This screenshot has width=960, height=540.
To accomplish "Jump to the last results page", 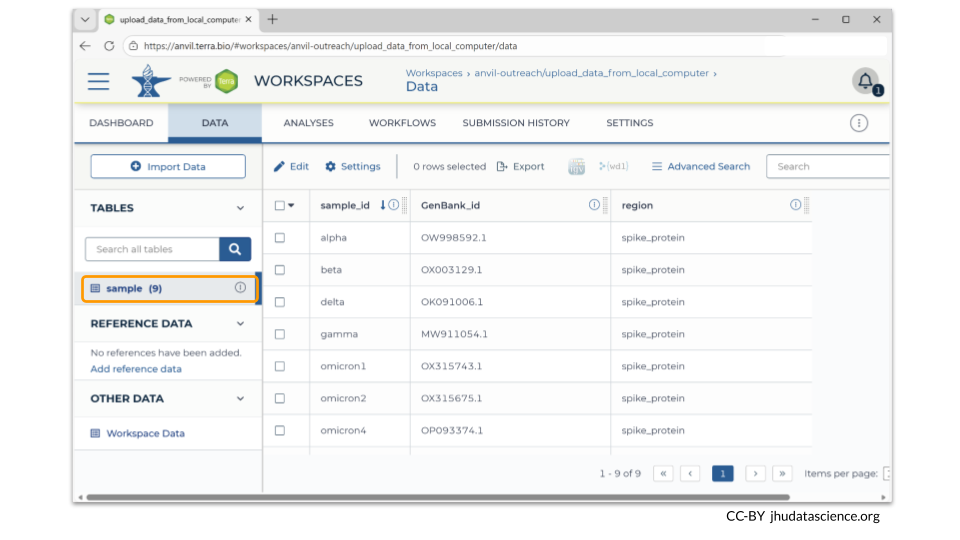I will pyautogui.click(x=782, y=473).
